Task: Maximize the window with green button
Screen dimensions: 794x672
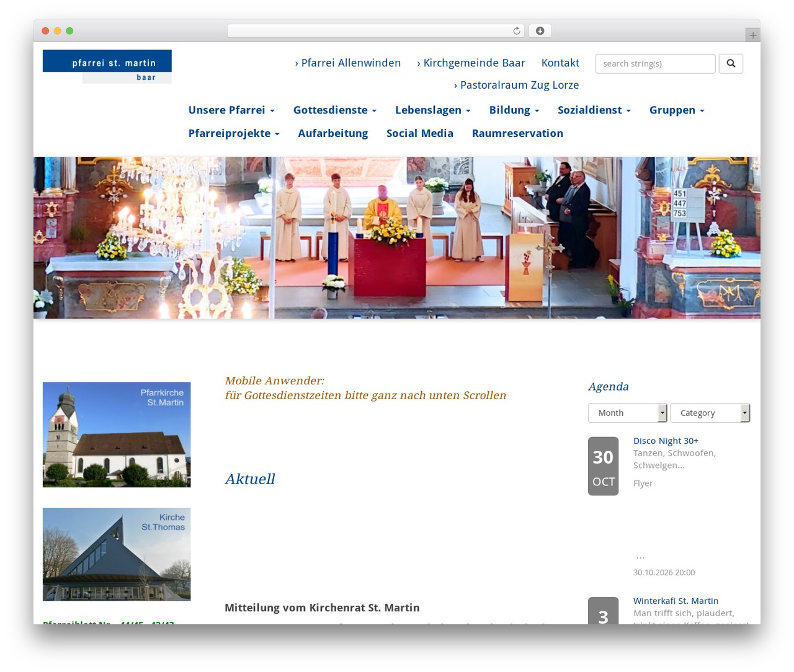Action: 69,31
